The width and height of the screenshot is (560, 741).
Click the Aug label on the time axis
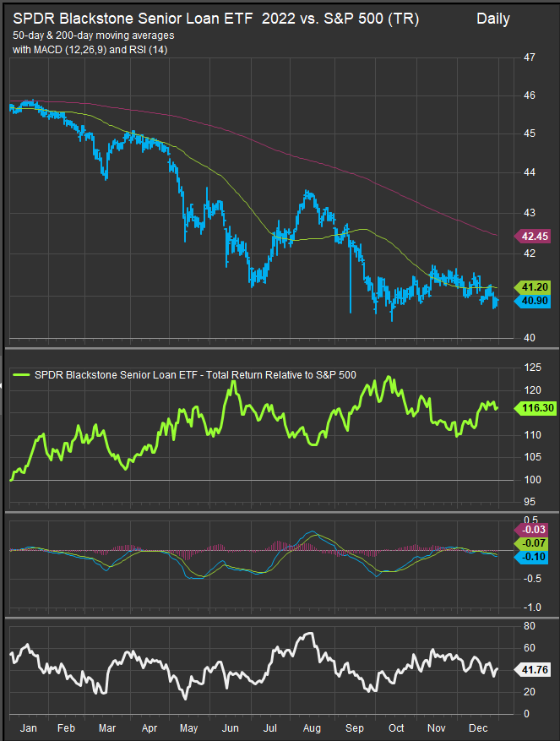click(312, 728)
